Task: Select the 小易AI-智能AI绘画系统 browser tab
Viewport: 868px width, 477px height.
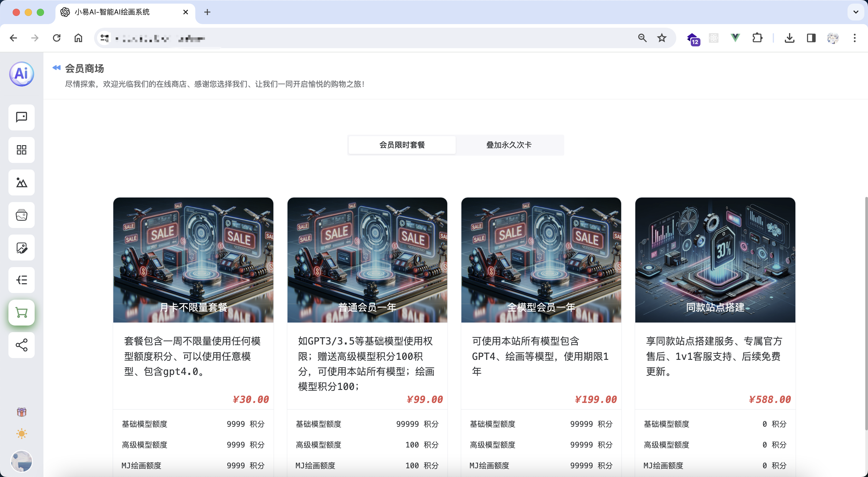Action: tap(125, 12)
